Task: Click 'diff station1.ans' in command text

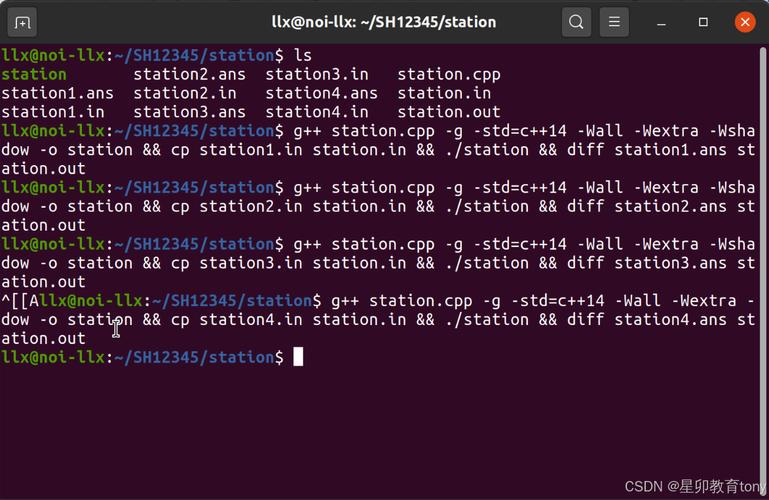Action: coord(647,150)
